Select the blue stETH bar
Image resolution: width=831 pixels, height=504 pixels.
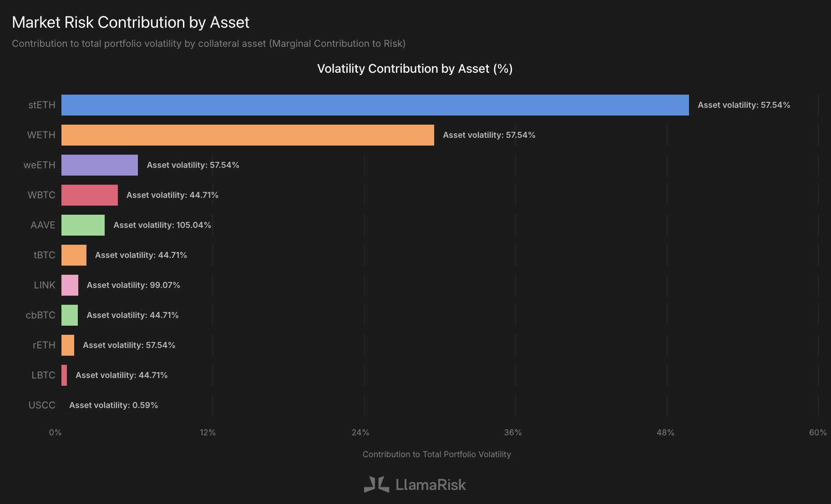(x=375, y=105)
